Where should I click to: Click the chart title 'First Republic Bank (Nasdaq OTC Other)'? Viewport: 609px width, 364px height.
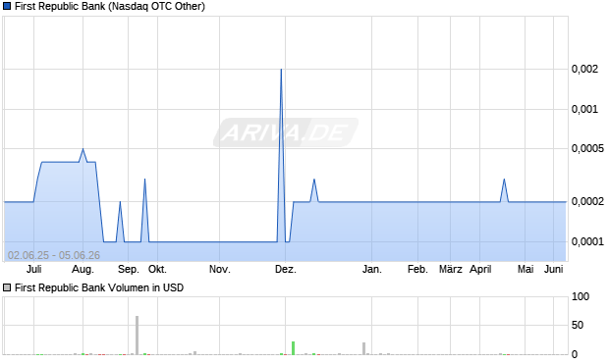pyautogui.click(x=110, y=6)
